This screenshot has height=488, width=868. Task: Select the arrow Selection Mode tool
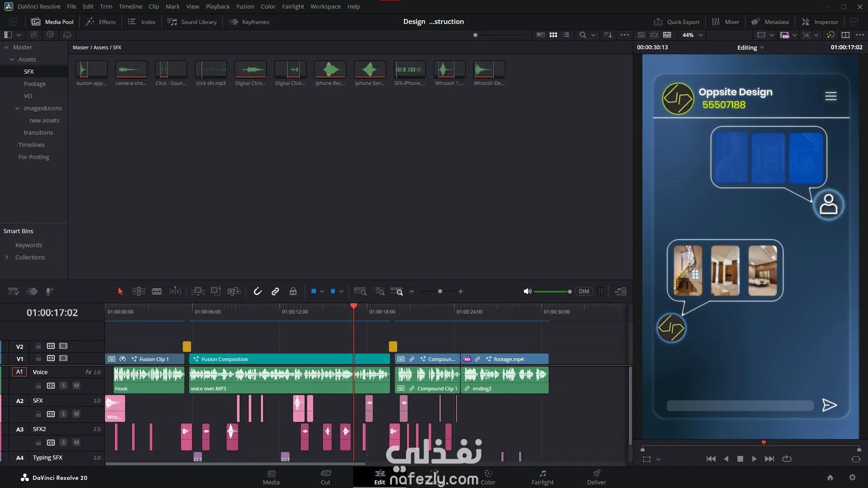(120, 291)
